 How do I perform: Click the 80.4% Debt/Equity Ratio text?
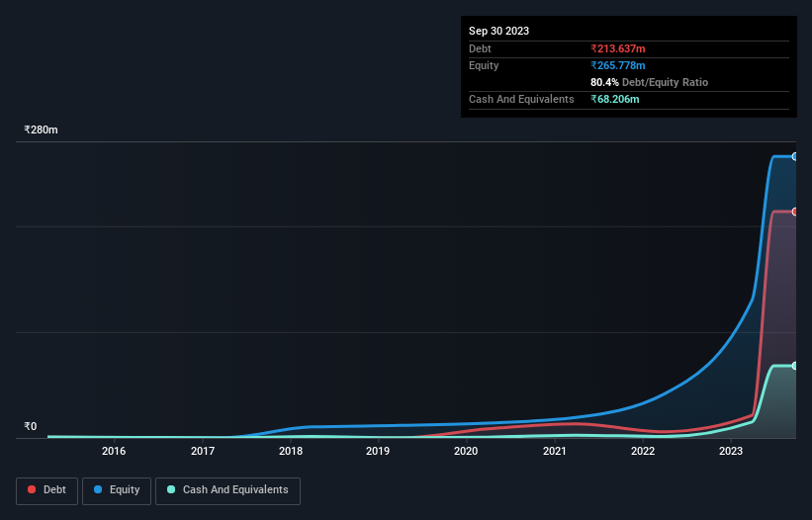[650, 82]
